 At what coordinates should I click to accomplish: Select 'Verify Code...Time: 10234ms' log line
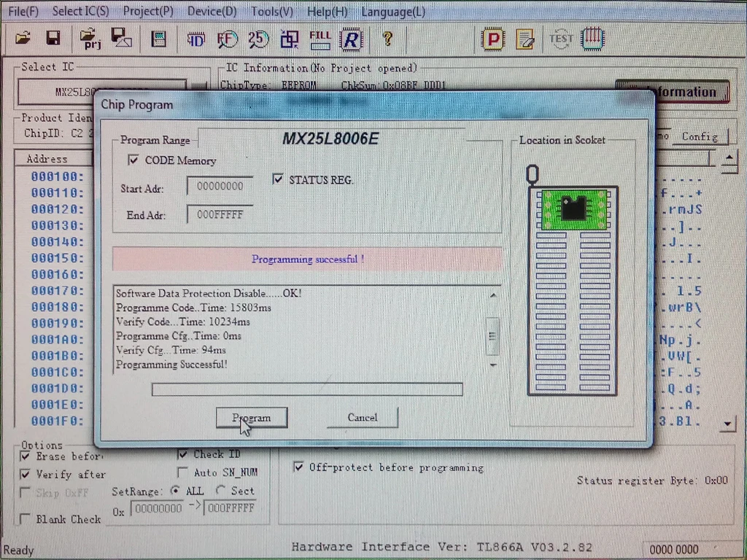[183, 322]
